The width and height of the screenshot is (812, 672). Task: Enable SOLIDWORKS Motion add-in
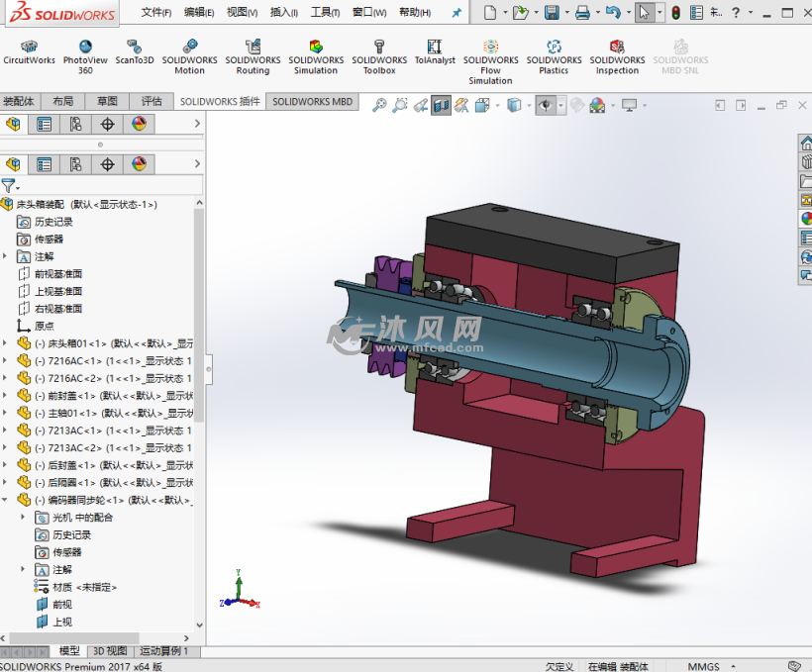[x=189, y=57]
